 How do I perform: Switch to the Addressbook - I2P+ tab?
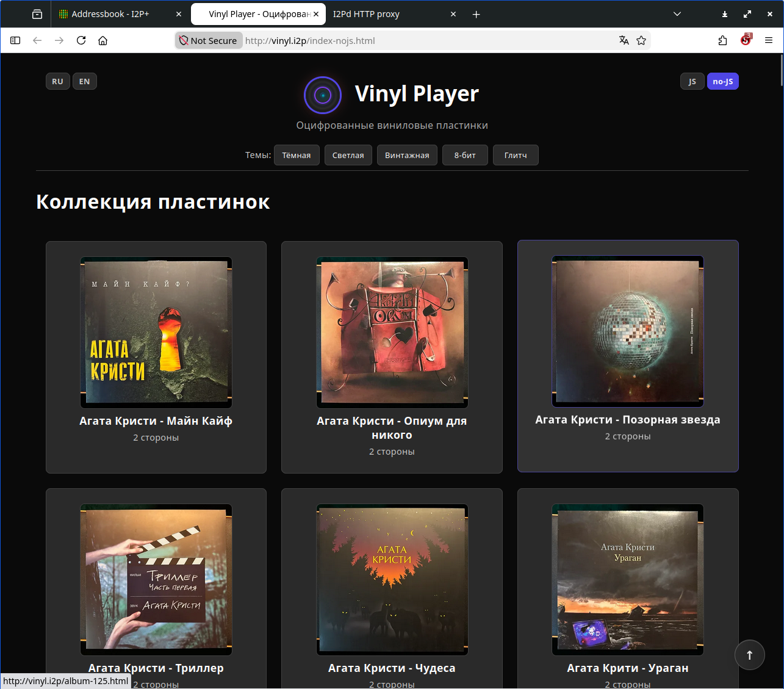coord(110,14)
